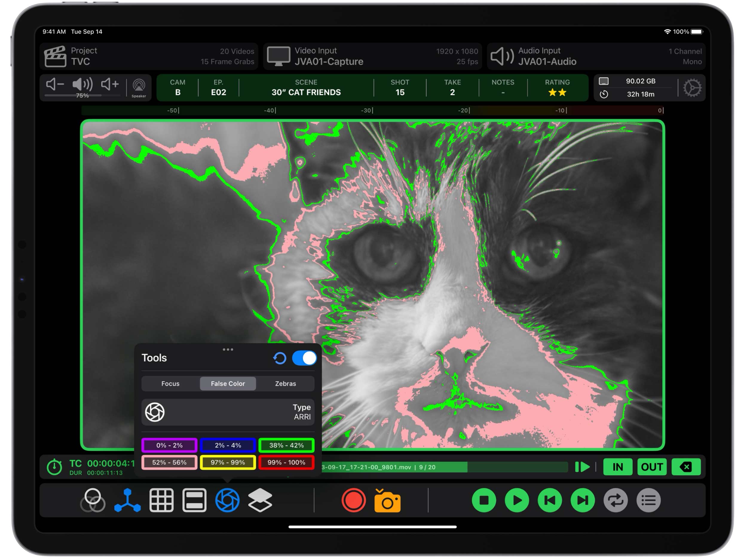Click the red record button
Screen dimensions: 747x560
point(353,500)
